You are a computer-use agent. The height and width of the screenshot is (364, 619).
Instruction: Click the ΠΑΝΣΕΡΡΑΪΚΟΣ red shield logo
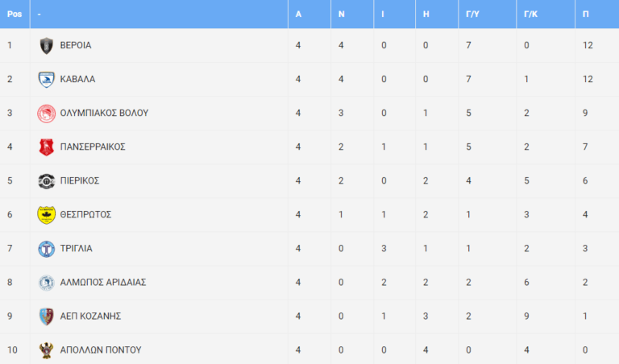click(46, 147)
